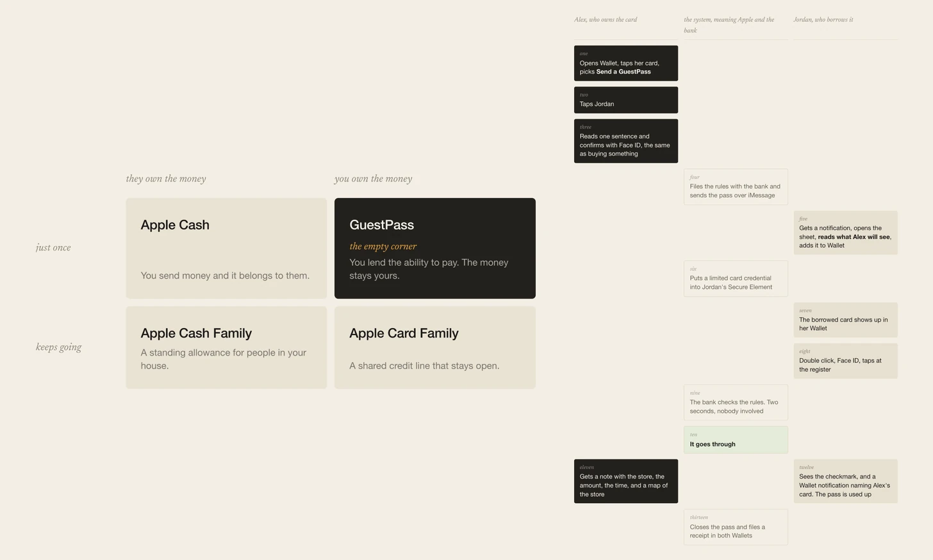Click step two "Taps Jordan" card
This screenshot has width=933, height=560.
click(x=626, y=100)
